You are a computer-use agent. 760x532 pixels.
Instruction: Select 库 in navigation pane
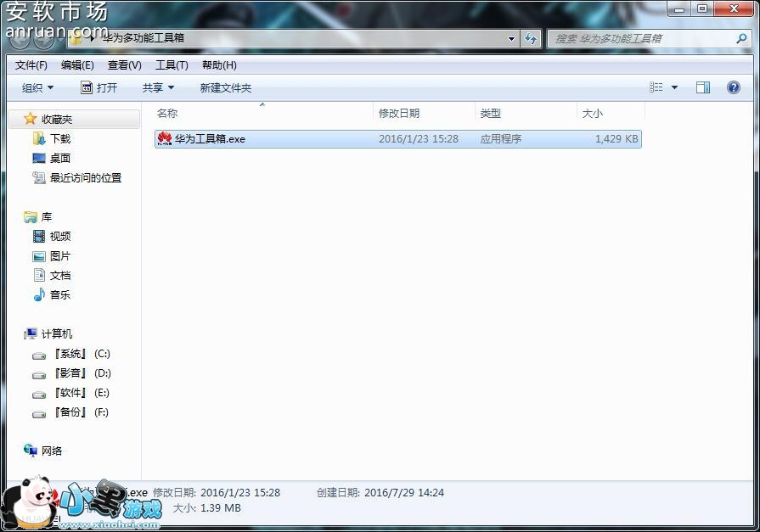47,217
